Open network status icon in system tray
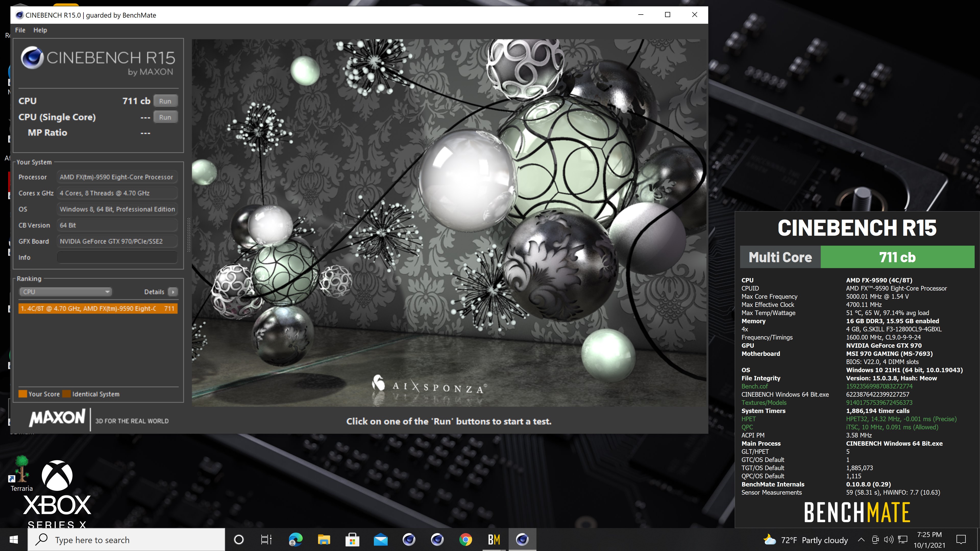980x551 pixels. [903, 540]
